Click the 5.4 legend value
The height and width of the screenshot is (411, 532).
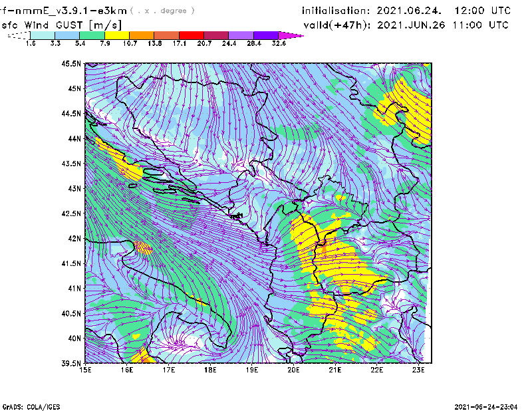point(80,43)
